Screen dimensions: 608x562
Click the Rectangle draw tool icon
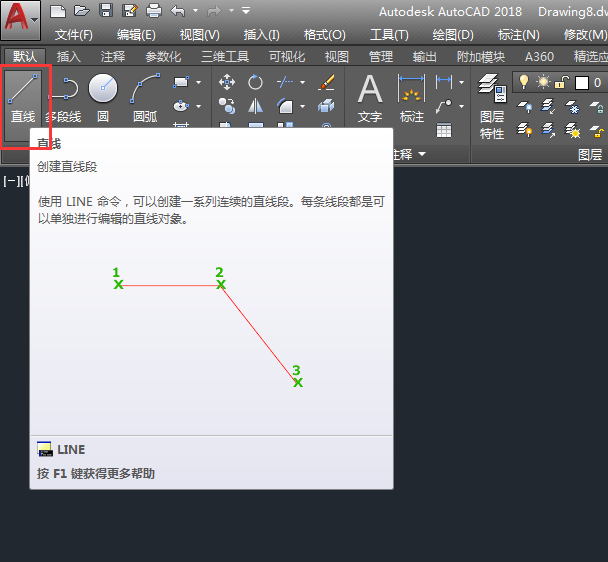coord(181,82)
